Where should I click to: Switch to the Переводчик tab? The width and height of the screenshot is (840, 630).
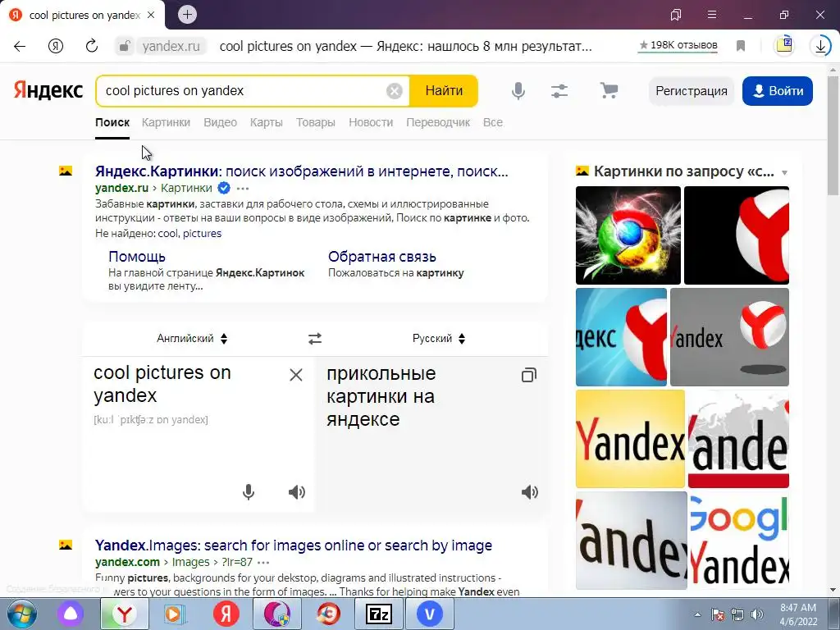coord(438,122)
